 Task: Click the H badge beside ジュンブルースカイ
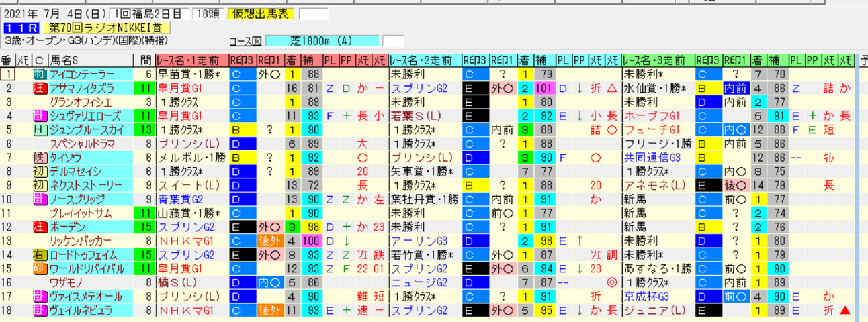click(x=40, y=129)
